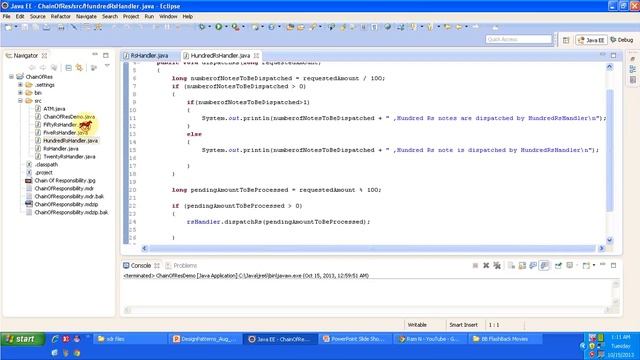Toggle Link with Editor in Navigator
Viewport: 640px width, 360px height.
[x=79, y=67]
